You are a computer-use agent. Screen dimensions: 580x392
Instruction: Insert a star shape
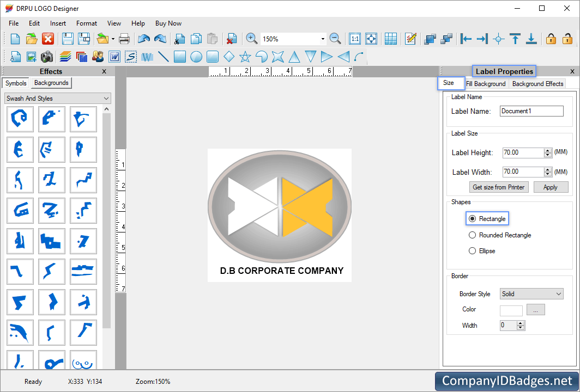coord(245,57)
